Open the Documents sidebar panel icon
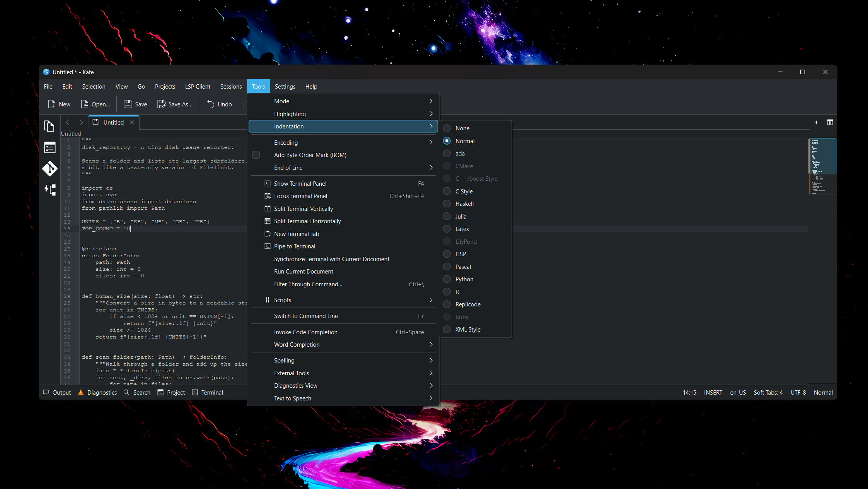Screen dimensions: 868x489 [49, 126]
